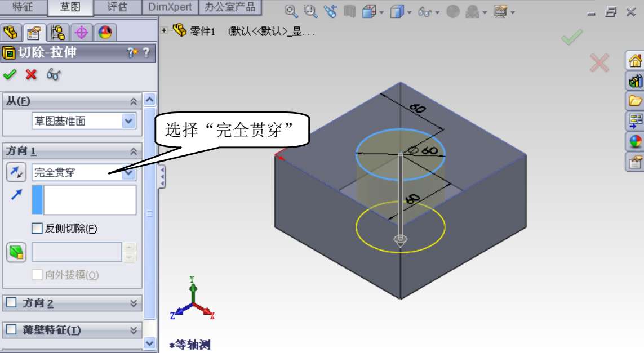Open the FeatureManager design tree tab
This screenshot has height=353, width=644.
(12, 33)
